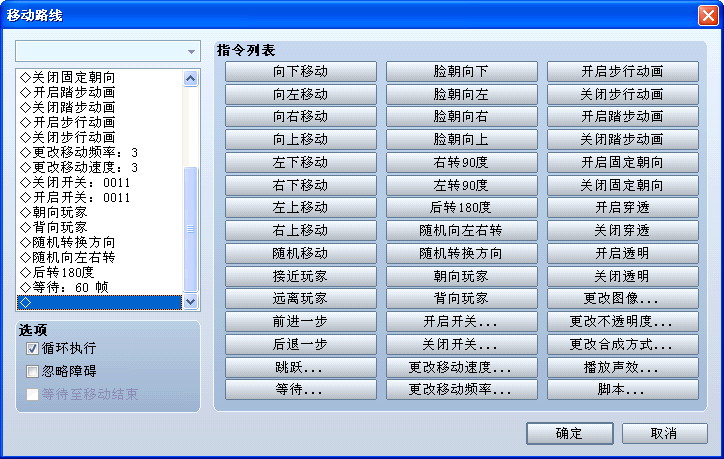This screenshot has height=459, width=724.
Task: Add the 开启固定朝向 command
Action: tap(623, 162)
